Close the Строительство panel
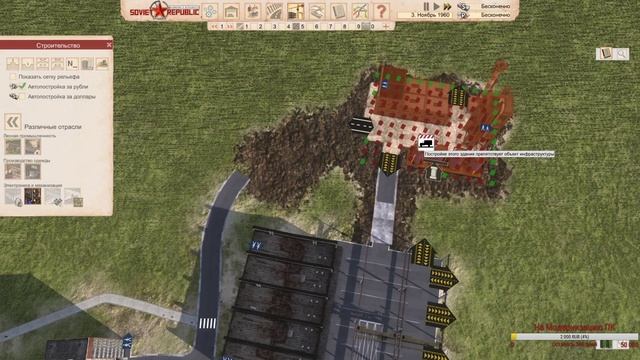The width and height of the screenshot is (640, 360). coord(109,45)
